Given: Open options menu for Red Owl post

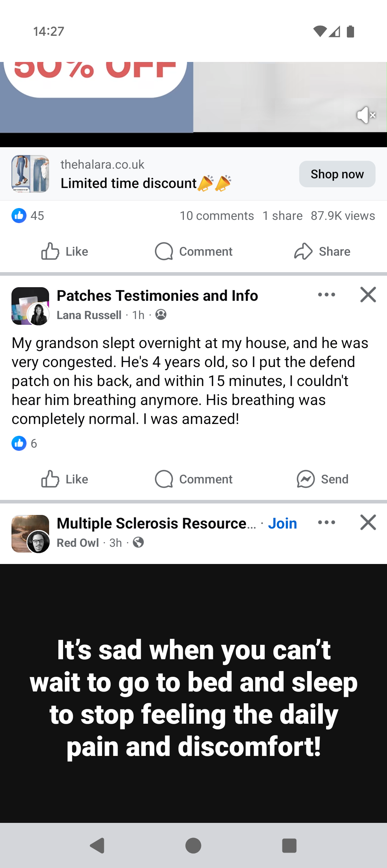Looking at the screenshot, I should [326, 523].
